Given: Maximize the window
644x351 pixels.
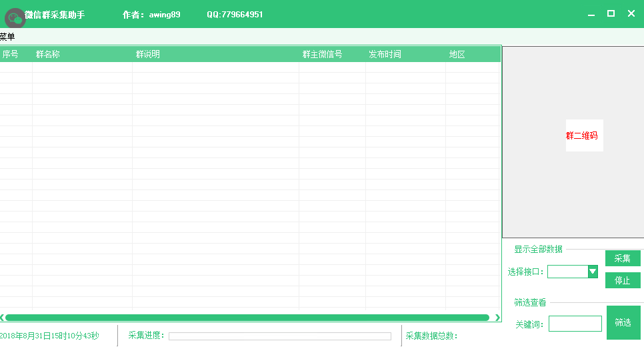Looking at the screenshot, I should click(611, 13).
